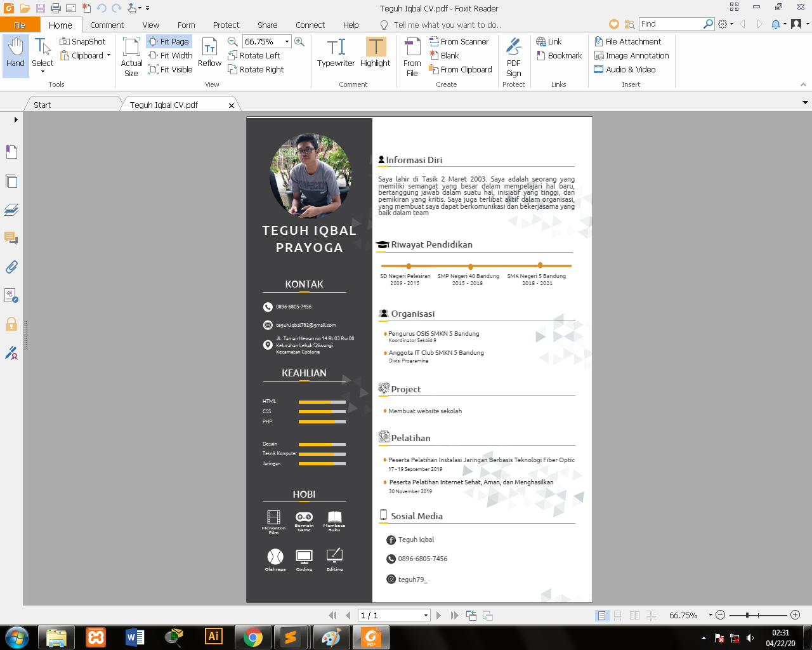Open the Layers side panel

(11, 209)
